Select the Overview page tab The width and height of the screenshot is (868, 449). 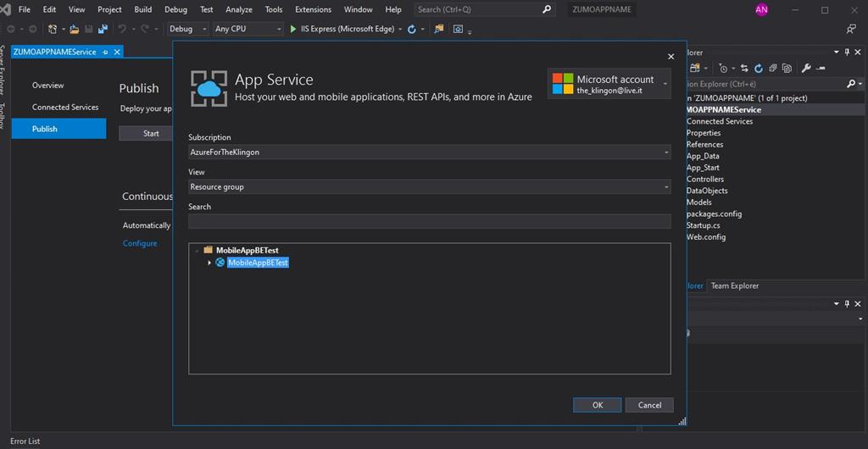click(47, 86)
